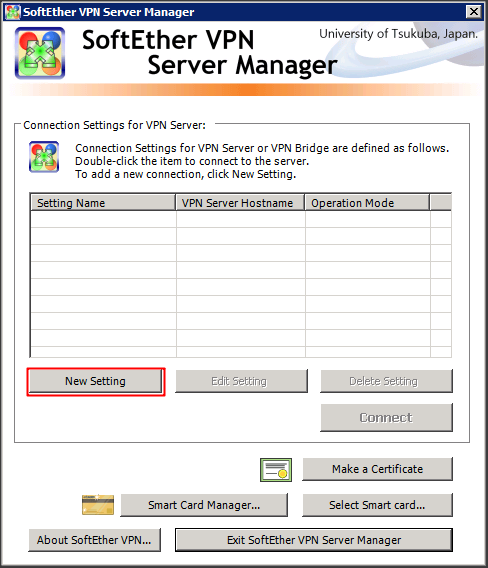Viewport: 488px width, 568px height.
Task: Click the small SoftEther icon in Connection Settings
Action: pos(44,156)
